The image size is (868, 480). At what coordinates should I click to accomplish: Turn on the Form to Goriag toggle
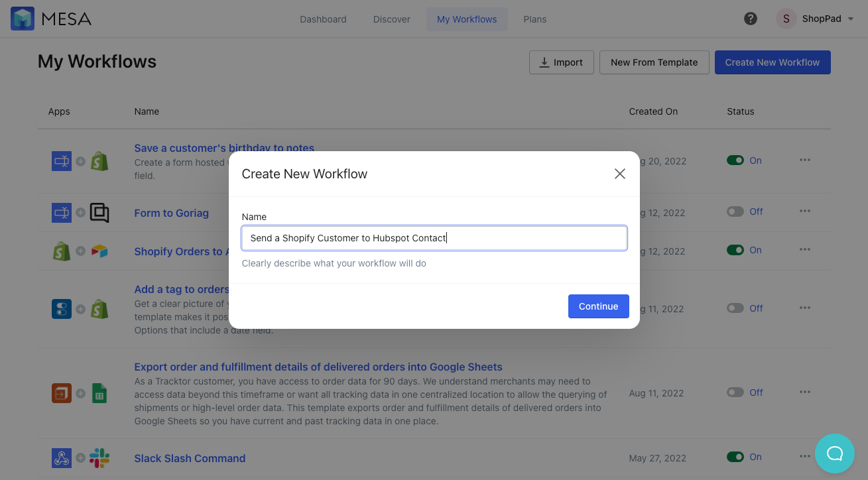735,211
